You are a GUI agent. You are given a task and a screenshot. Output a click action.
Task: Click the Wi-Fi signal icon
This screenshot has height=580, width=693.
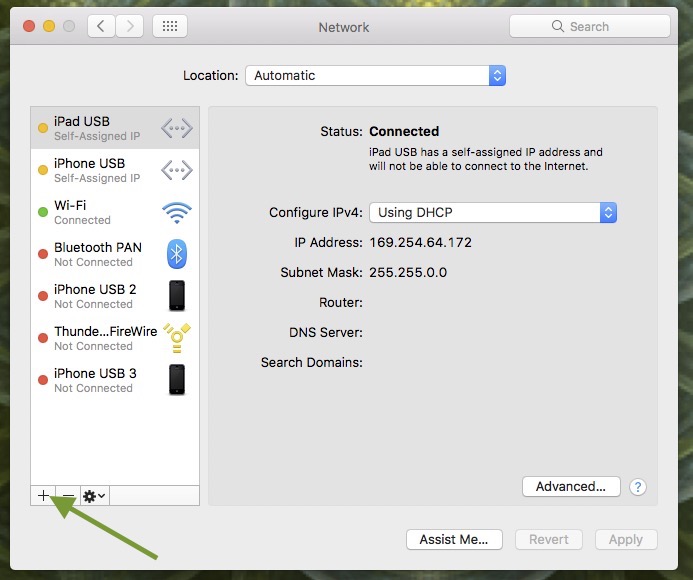(177, 213)
